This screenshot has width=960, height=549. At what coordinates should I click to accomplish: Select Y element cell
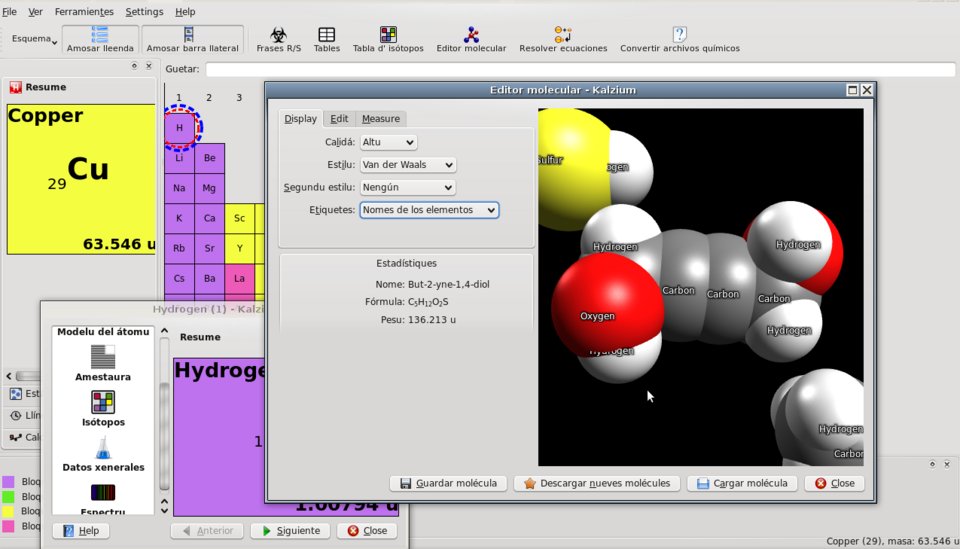click(x=239, y=248)
